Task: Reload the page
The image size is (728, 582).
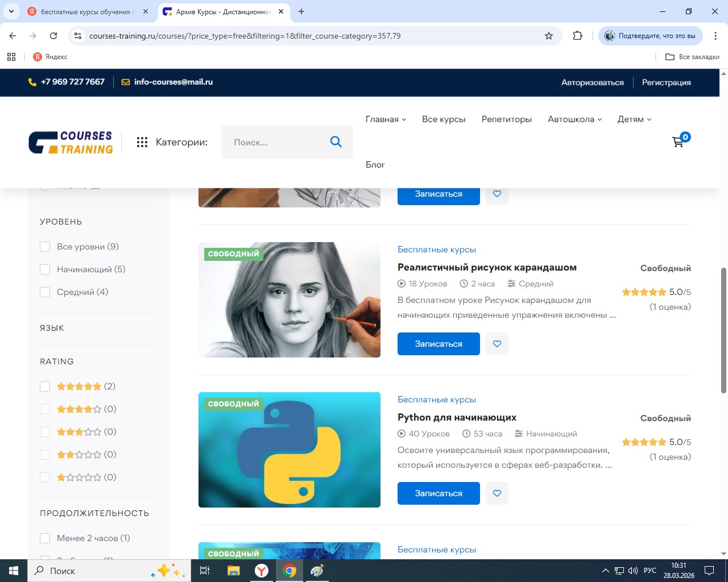Action: click(x=53, y=36)
